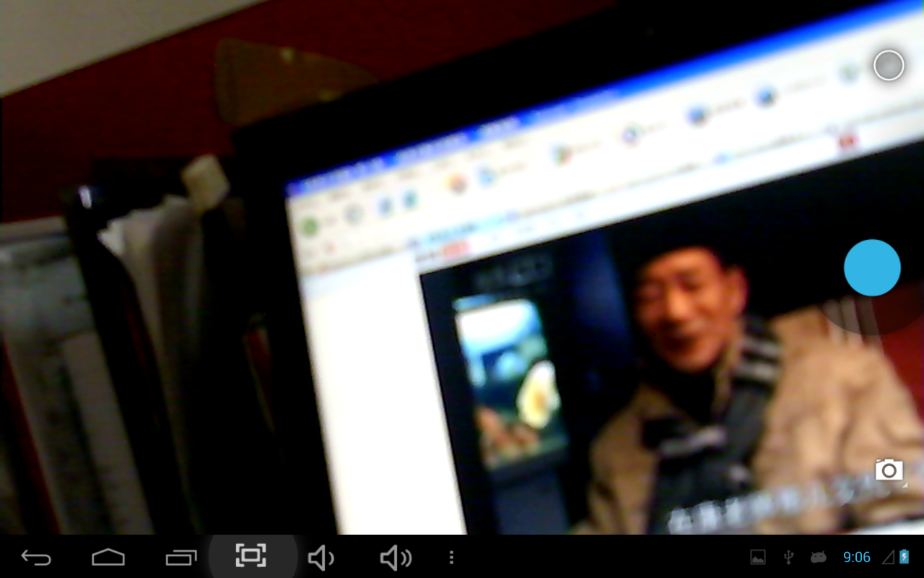The height and width of the screenshot is (578, 924).
Task: Go back with the navigation back arrow
Action: point(36,557)
